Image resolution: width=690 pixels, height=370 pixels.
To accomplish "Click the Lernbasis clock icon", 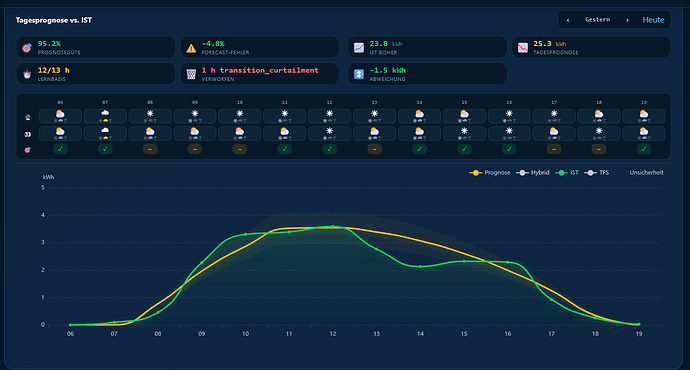I will (x=27, y=74).
